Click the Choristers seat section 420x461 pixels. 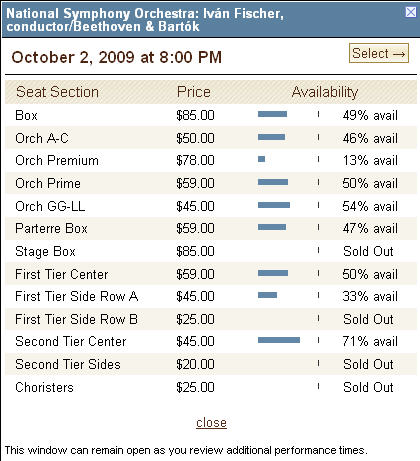tap(44, 387)
